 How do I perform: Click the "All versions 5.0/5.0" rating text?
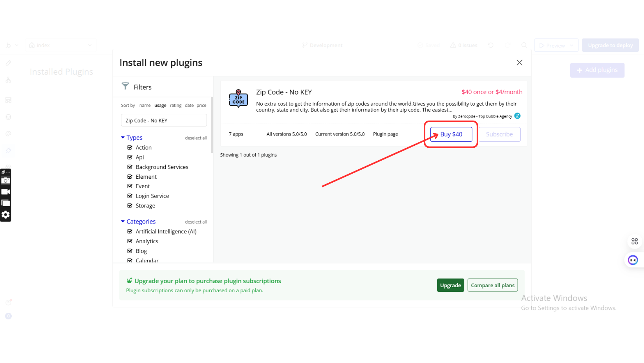[287, 134]
